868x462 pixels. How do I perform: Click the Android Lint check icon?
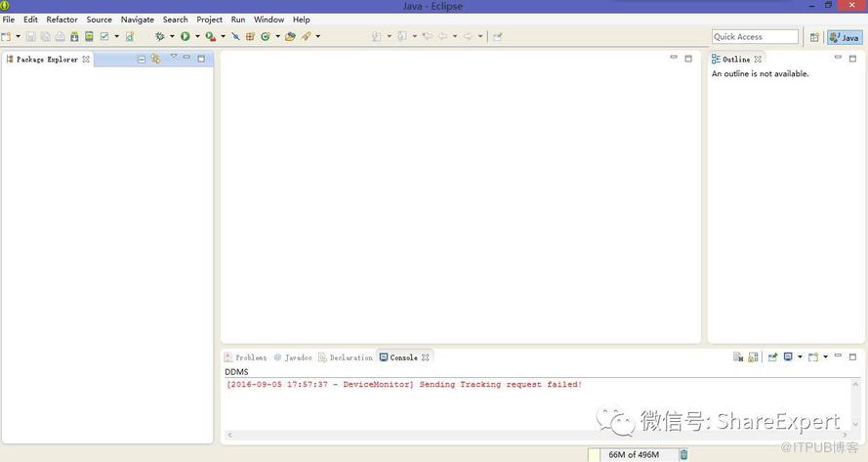click(x=104, y=36)
